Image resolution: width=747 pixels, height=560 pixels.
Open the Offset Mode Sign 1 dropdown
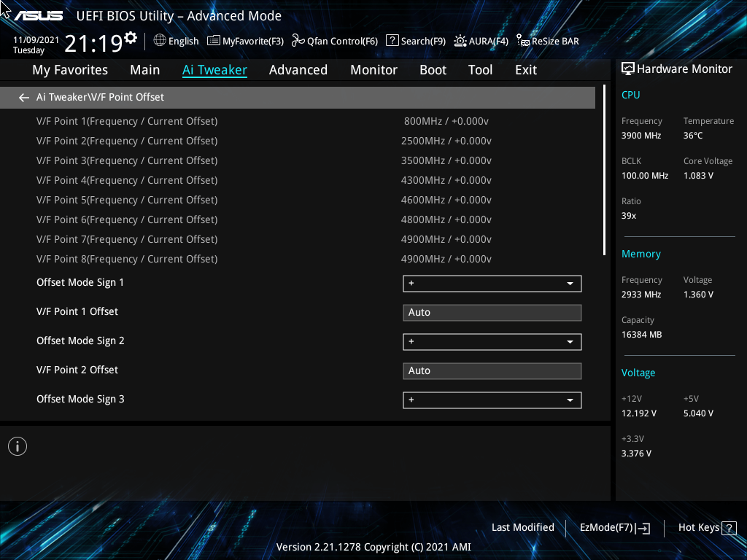(x=492, y=284)
